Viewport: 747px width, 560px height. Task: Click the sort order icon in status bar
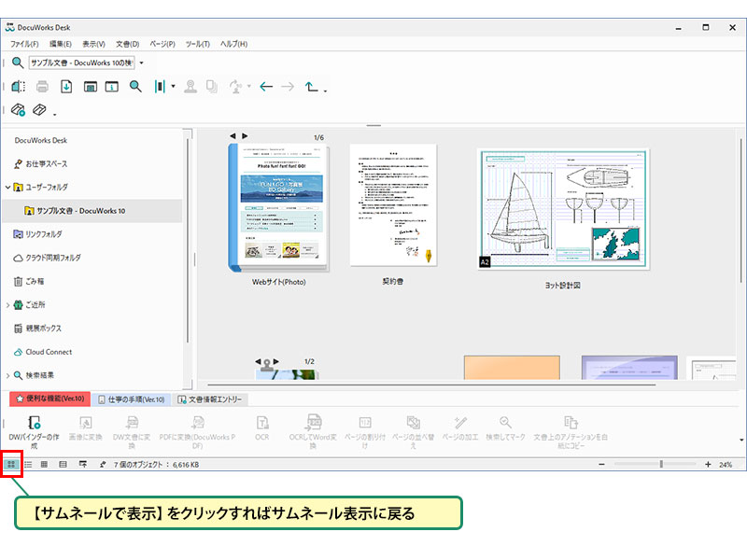tap(83, 464)
